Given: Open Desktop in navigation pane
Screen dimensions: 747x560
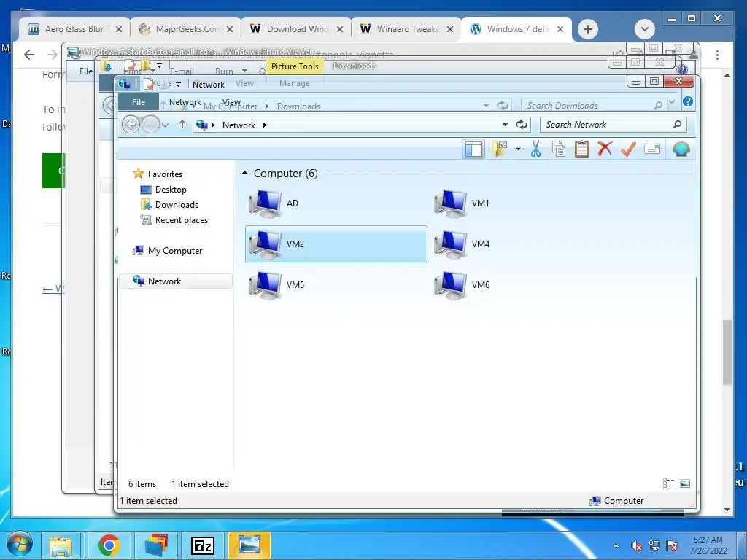Looking at the screenshot, I should [171, 190].
